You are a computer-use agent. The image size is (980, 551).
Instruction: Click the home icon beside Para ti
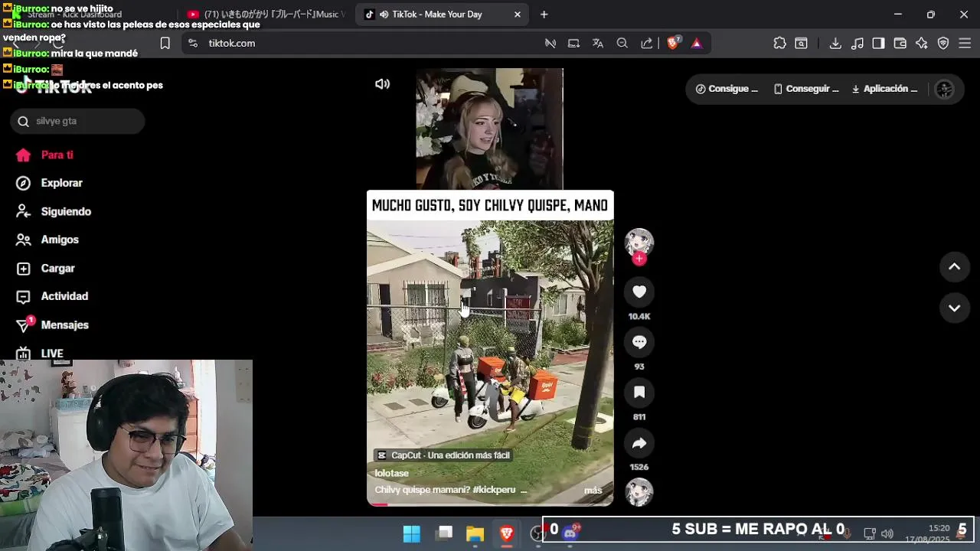[24, 155]
